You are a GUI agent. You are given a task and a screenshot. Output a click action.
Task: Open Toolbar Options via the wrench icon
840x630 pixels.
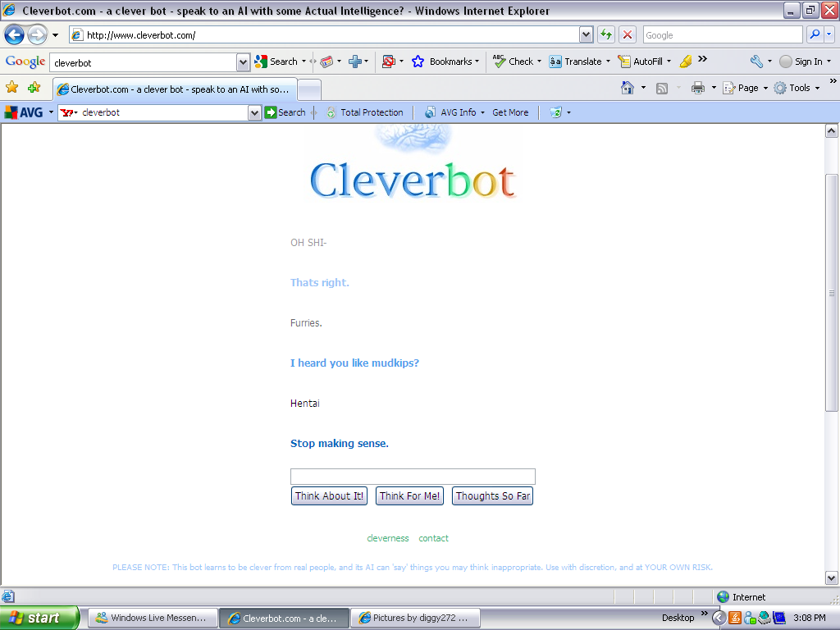click(756, 61)
